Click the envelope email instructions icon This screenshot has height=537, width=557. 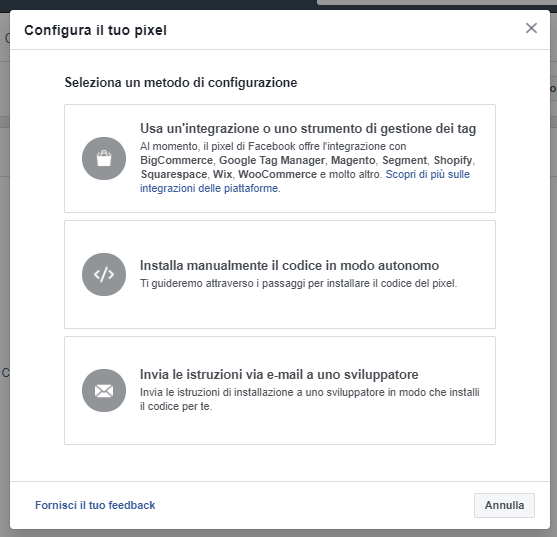pyautogui.click(x=104, y=390)
